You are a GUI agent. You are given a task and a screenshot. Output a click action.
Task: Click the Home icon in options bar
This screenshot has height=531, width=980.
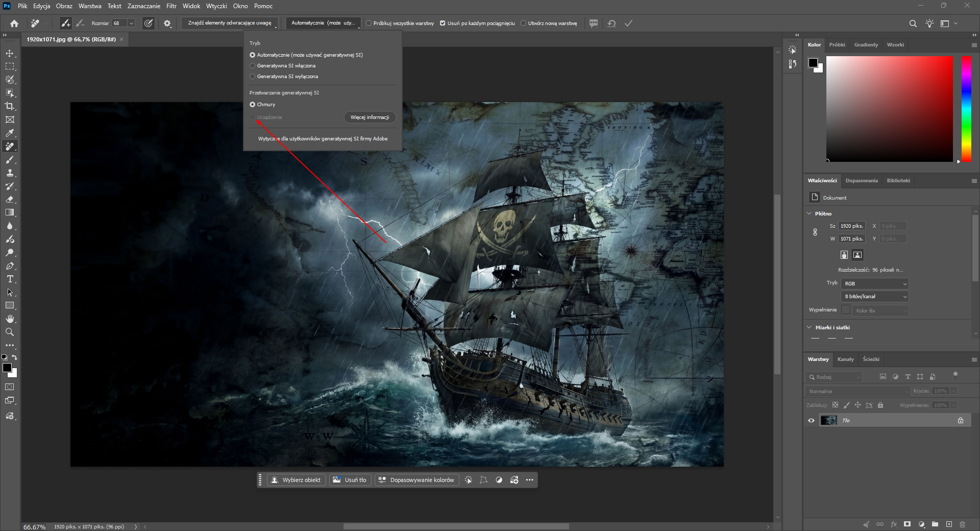pyautogui.click(x=14, y=23)
